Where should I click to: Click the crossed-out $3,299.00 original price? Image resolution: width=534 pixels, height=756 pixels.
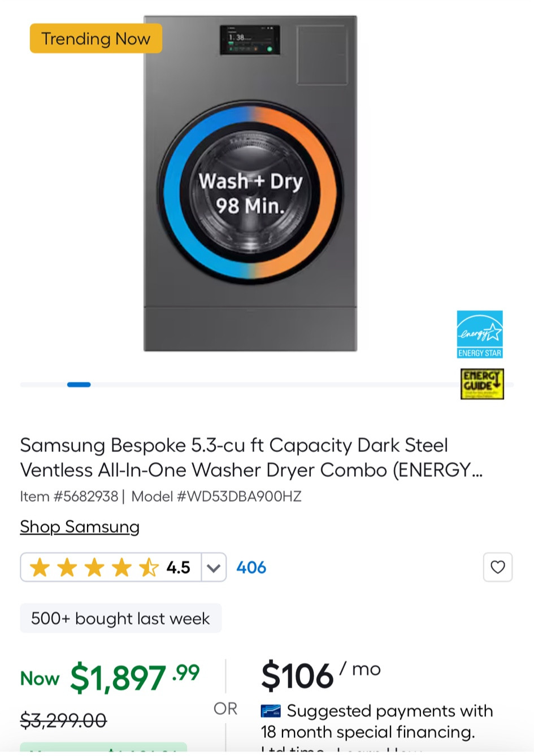click(x=63, y=720)
